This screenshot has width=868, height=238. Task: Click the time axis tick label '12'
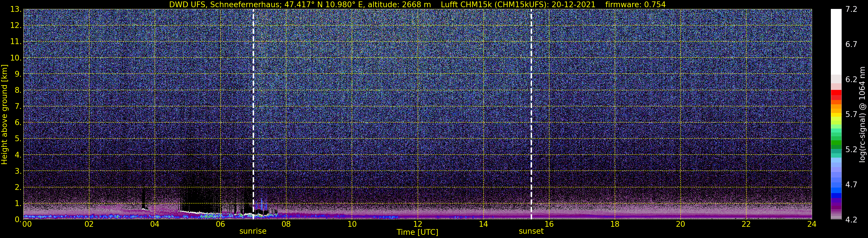click(417, 224)
